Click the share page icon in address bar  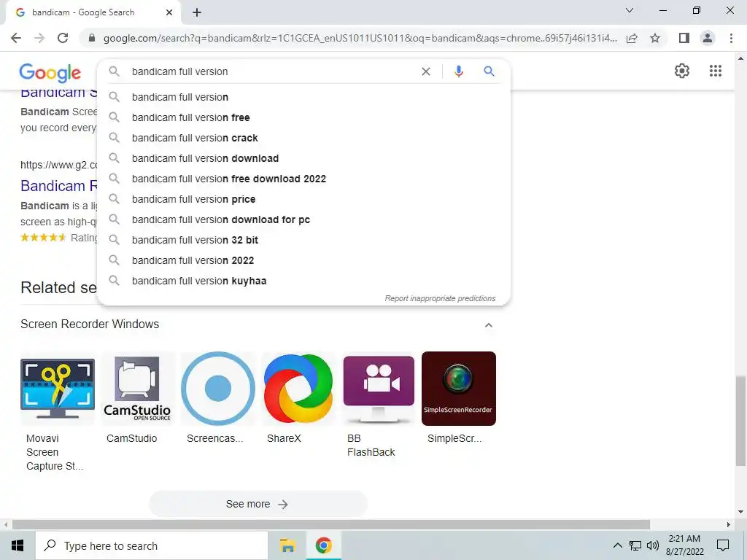(x=632, y=38)
